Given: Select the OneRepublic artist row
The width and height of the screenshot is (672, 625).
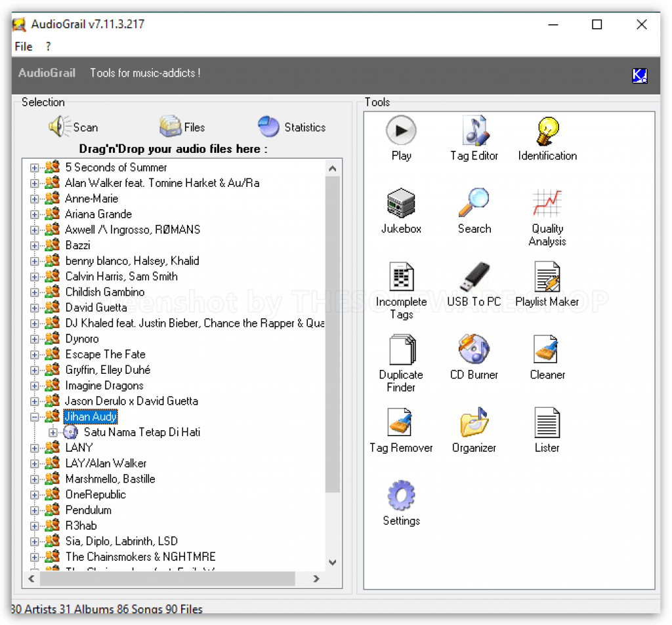Looking at the screenshot, I should click(x=96, y=494).
